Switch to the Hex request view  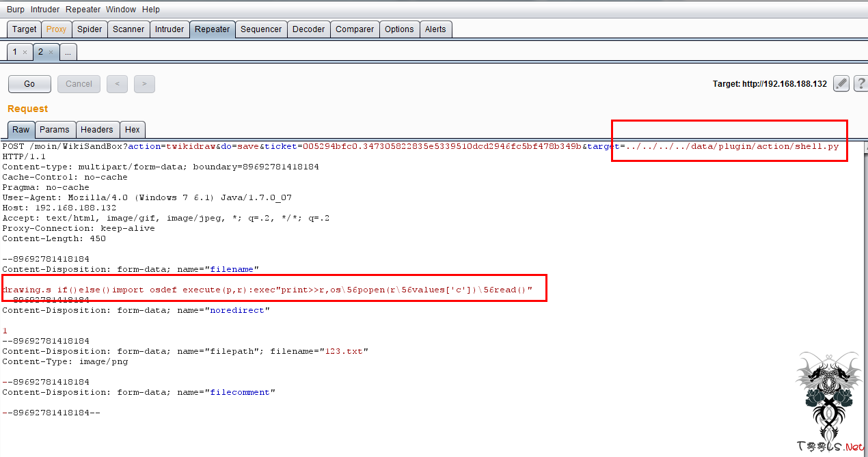click(133, 130)
